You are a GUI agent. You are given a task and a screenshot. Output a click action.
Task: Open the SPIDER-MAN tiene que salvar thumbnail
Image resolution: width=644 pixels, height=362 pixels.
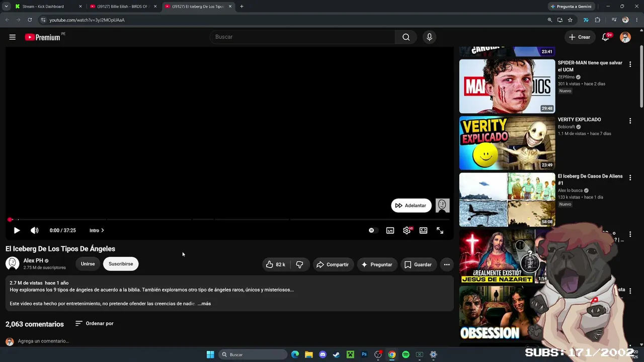[507, 86]
